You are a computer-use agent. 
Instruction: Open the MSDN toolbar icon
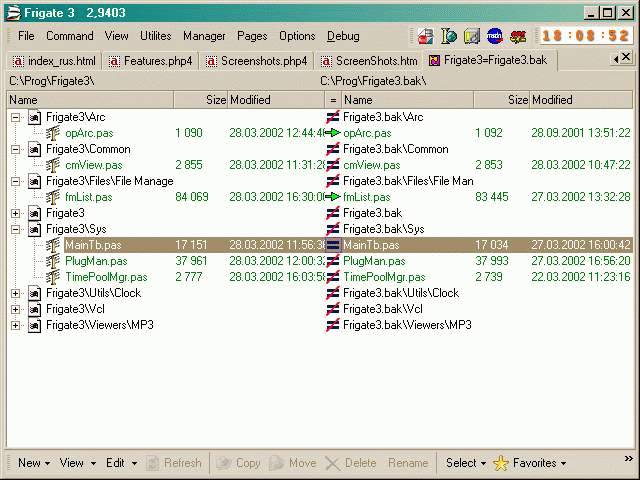[495, 36]
